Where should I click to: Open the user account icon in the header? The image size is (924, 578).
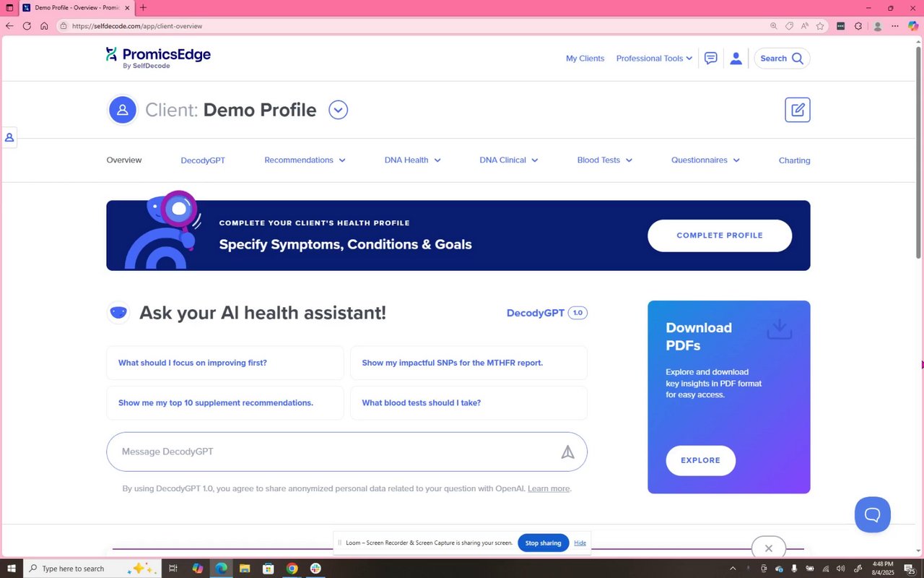736,59
